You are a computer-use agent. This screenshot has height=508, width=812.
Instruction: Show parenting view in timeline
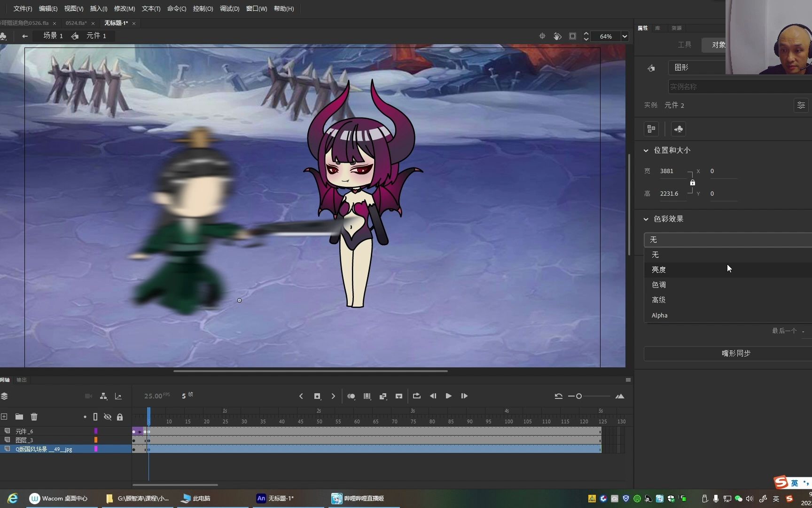[x=103, y=396]
